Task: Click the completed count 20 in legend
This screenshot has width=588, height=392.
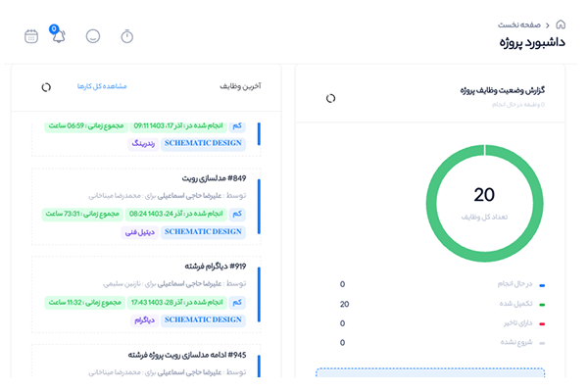Action: tap(344, 304)
